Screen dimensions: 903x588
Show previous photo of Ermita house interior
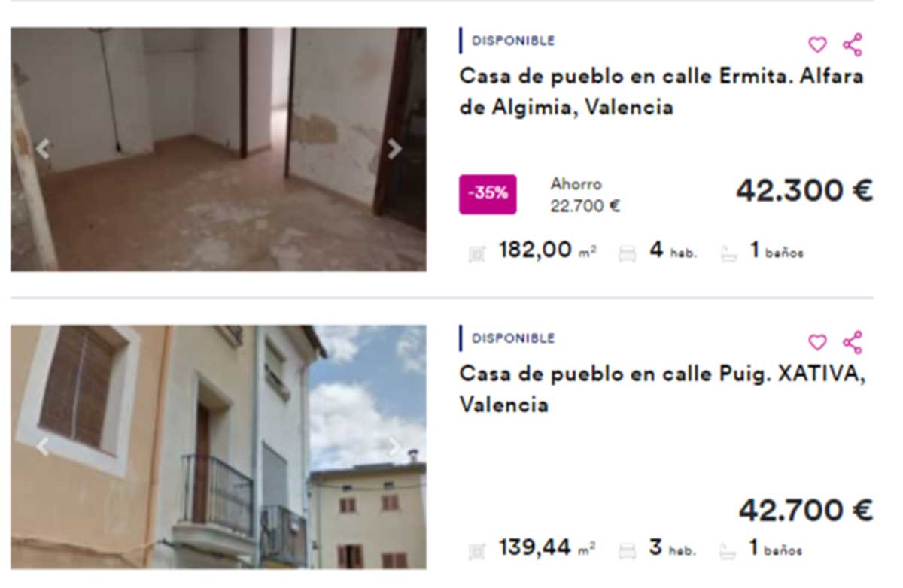(x=43, y=150)
